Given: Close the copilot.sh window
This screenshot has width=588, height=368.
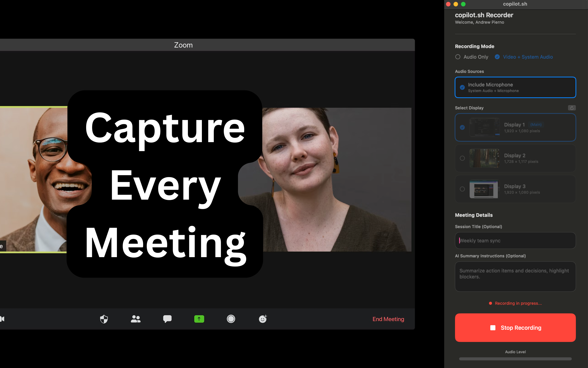Looking at the screenshot, I should pyautogui.click(x=448, y=4).
